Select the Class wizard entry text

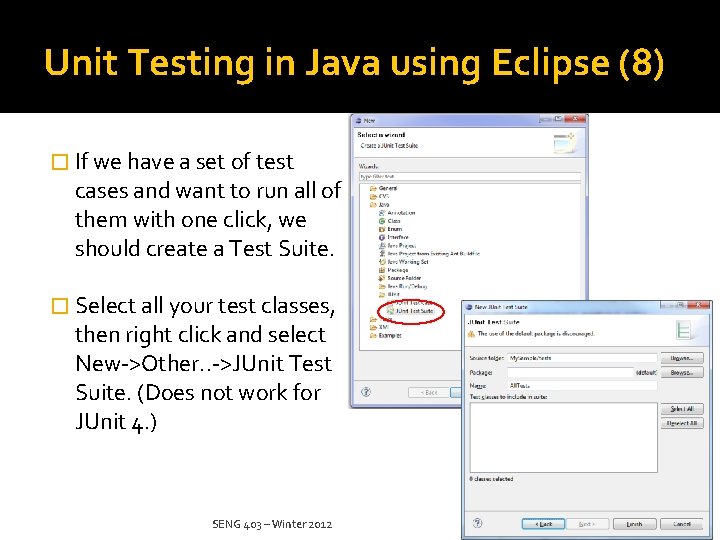click(x=394, y=221)
